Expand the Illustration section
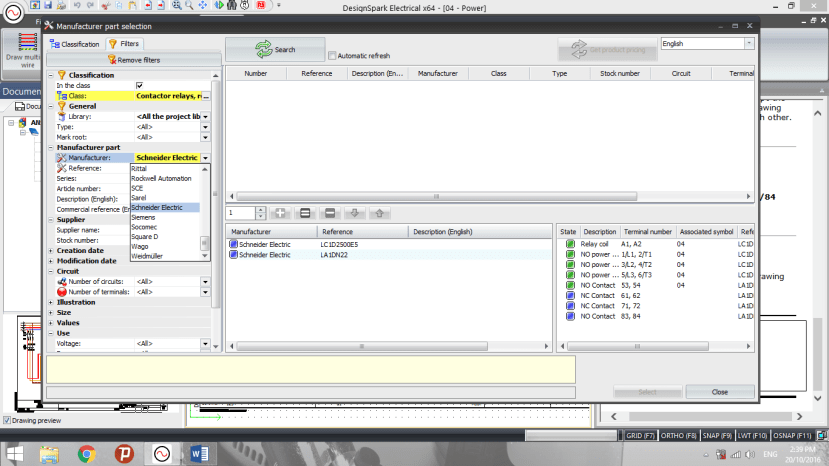Image resolution: width=829 pixels, height=466 pixels. coord(51,302)
